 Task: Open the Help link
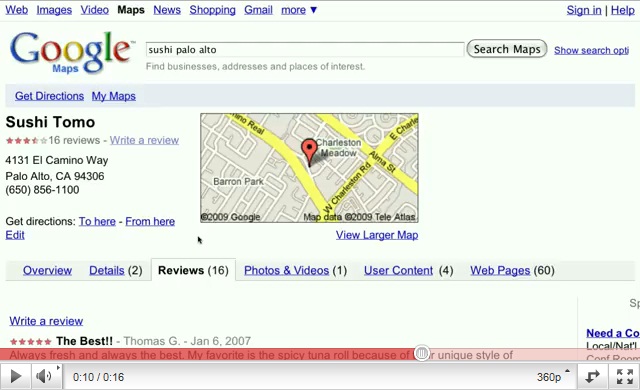tap(622, 10)
